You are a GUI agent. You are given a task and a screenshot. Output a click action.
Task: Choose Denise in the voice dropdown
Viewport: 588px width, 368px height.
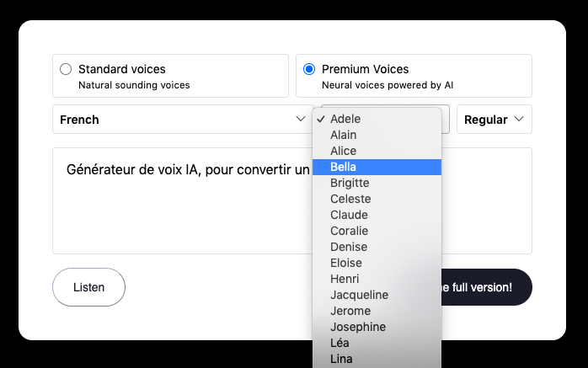coord(348,247)
